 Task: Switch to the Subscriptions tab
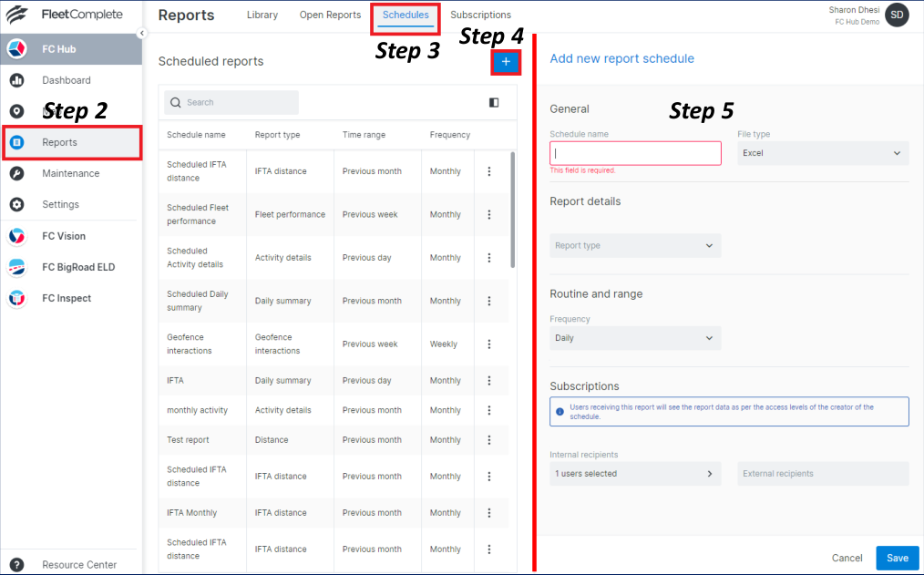(480, 15)
